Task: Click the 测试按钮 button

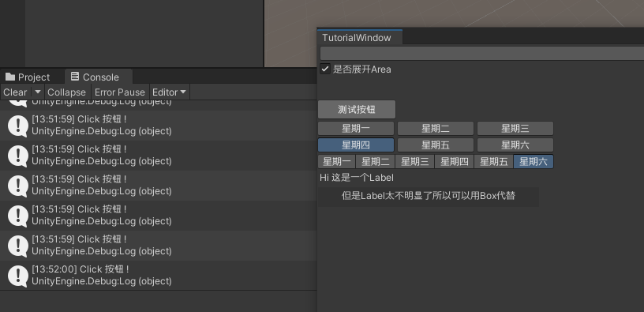Action: (357, 109)
